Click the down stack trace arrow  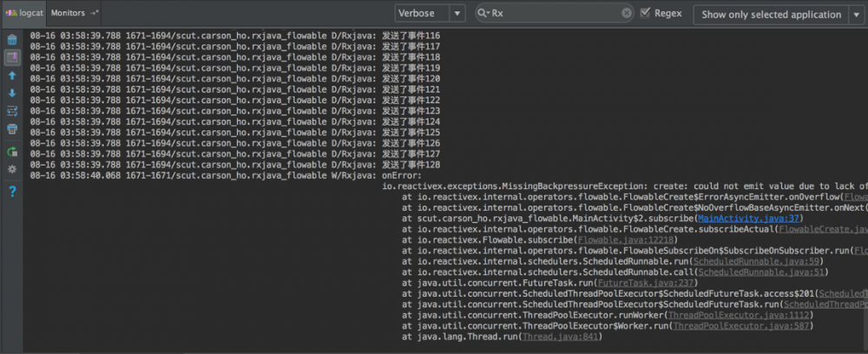point(11,93)
